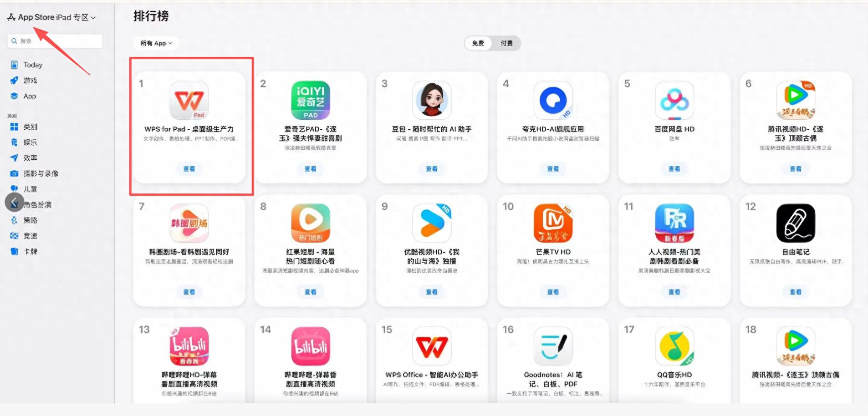Open the 豆包 AI assistant app icon
This screenshot has height=416, width=868.
click(x=432, y=100)
